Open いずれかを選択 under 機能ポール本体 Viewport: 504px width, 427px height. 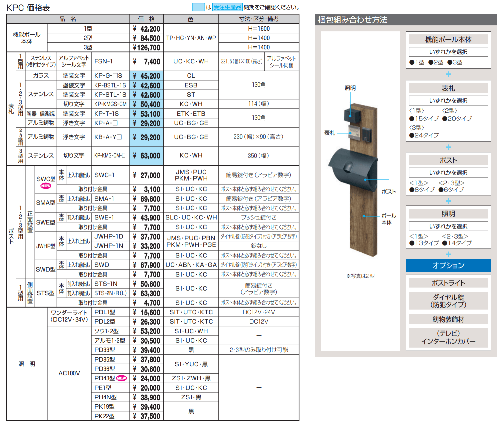point(448,52)
